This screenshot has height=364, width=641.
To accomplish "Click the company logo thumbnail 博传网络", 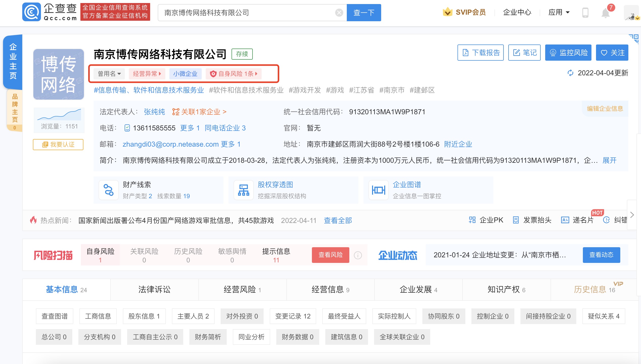I will tap(59, 74).
